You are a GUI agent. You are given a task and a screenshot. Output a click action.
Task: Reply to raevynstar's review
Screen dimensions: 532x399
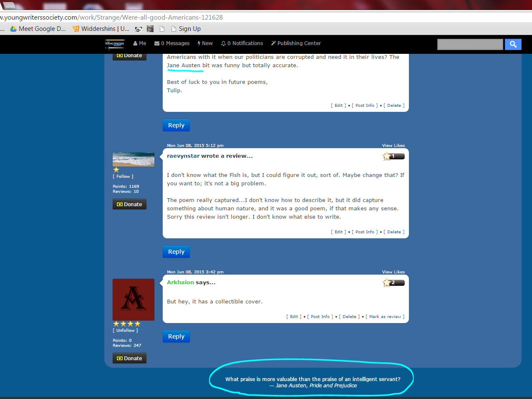click(176, 252)
